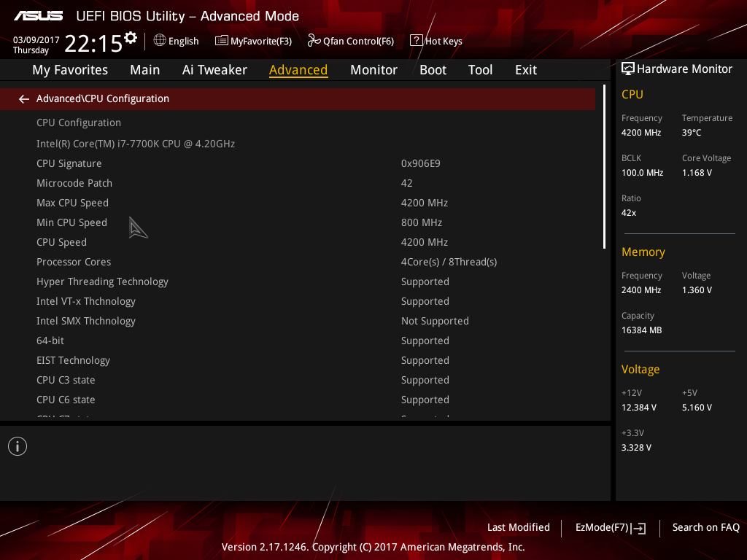
Task: Switch to the Main tab
Action: 145,70
